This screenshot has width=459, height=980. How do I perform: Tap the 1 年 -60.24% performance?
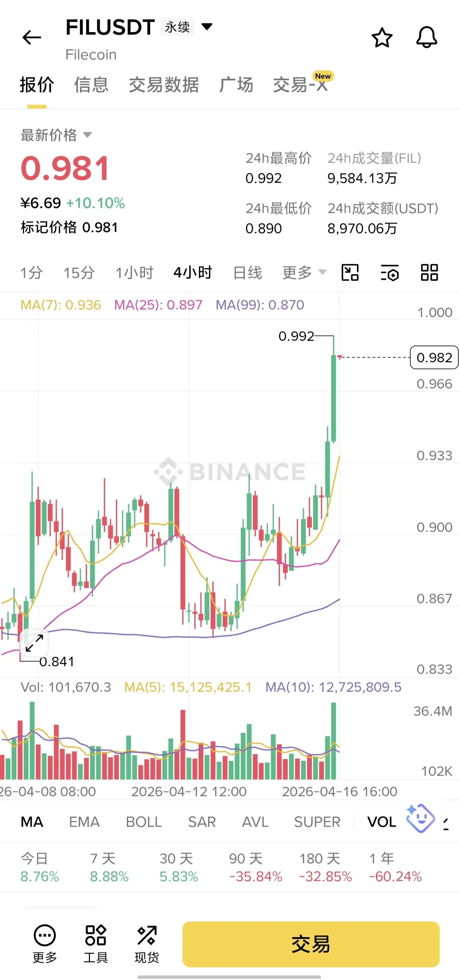(x=395, y=868)
